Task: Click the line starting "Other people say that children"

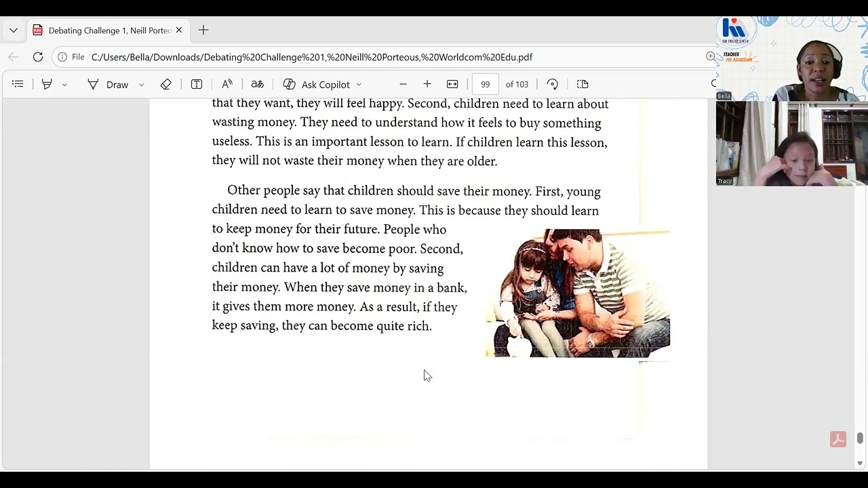Action: [414, 191]
